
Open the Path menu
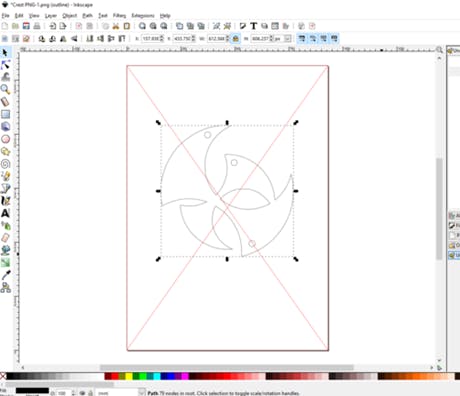click(87, 15)
